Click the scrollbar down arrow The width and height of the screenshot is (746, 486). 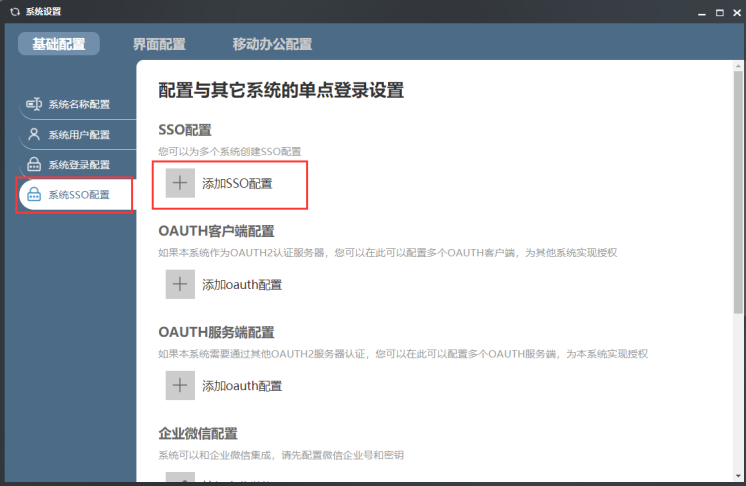(x=738, y=476)
